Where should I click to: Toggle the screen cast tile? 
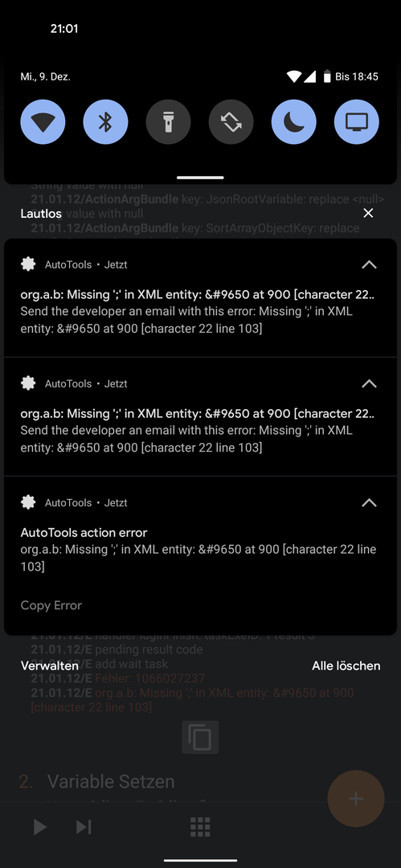357,122
